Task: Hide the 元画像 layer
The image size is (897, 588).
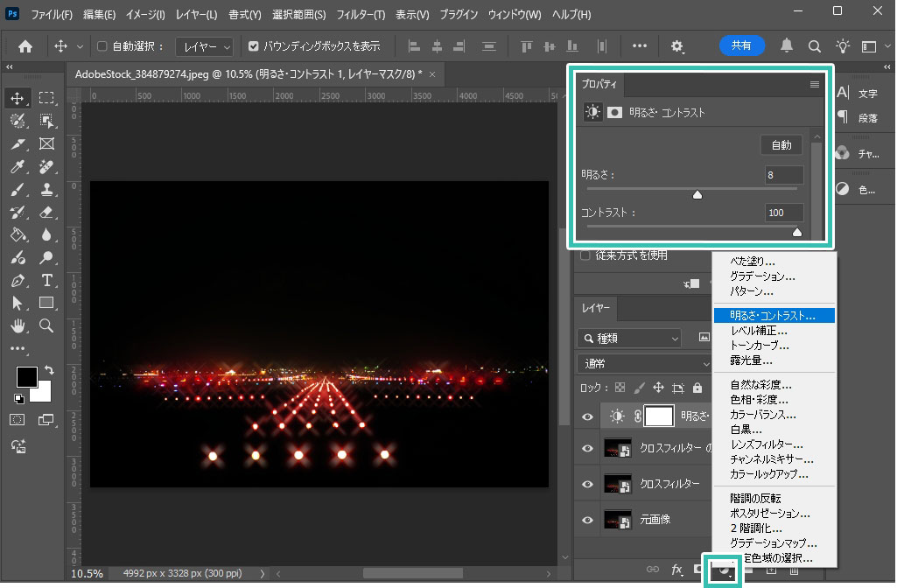Action: click(587, 519)
